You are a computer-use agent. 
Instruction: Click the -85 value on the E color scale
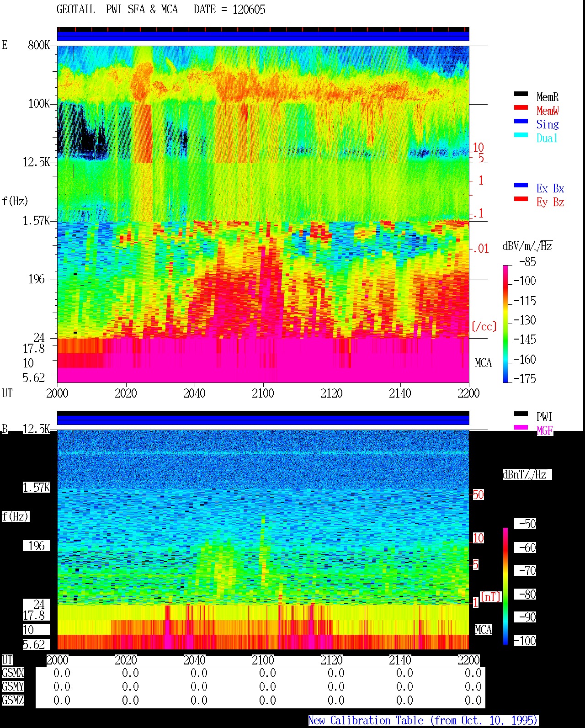528,262
